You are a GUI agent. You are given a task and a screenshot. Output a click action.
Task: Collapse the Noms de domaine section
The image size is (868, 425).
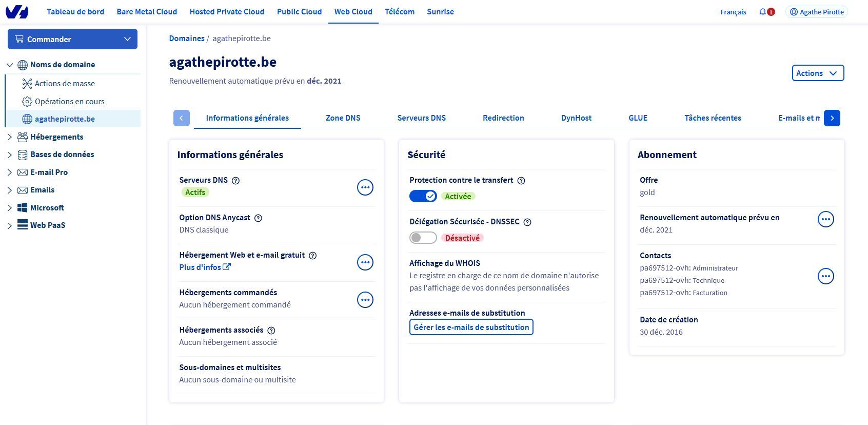[x=9, y=65]
